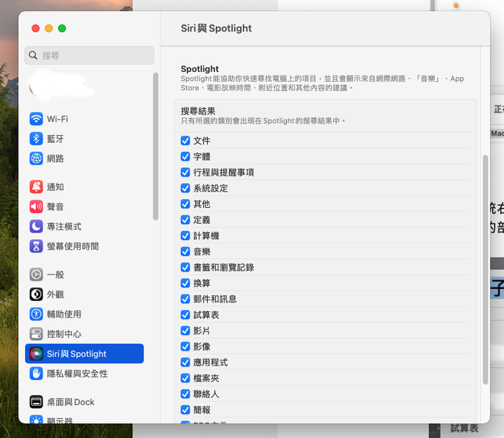The height and width of the screenshot is (438, 504).
Task: Disable 行程與提醒事項 in search results
Action: [x=185, y=172]
